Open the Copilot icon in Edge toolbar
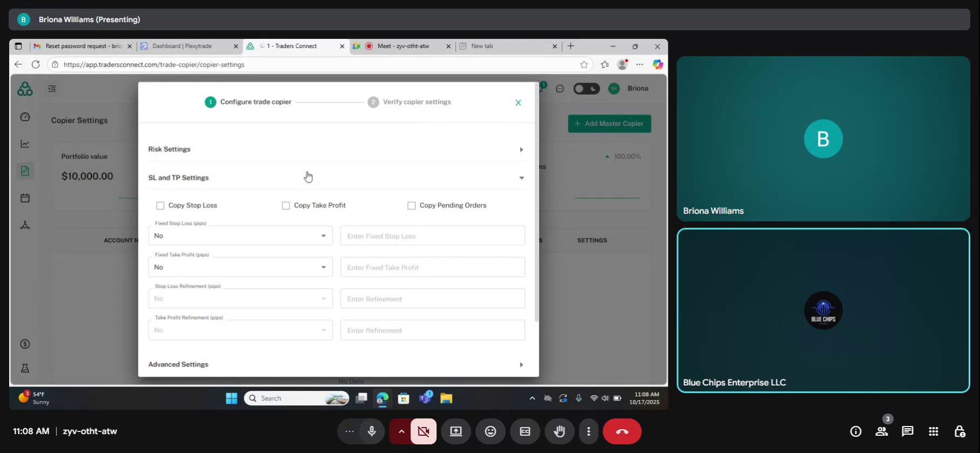 click(657, 64)
